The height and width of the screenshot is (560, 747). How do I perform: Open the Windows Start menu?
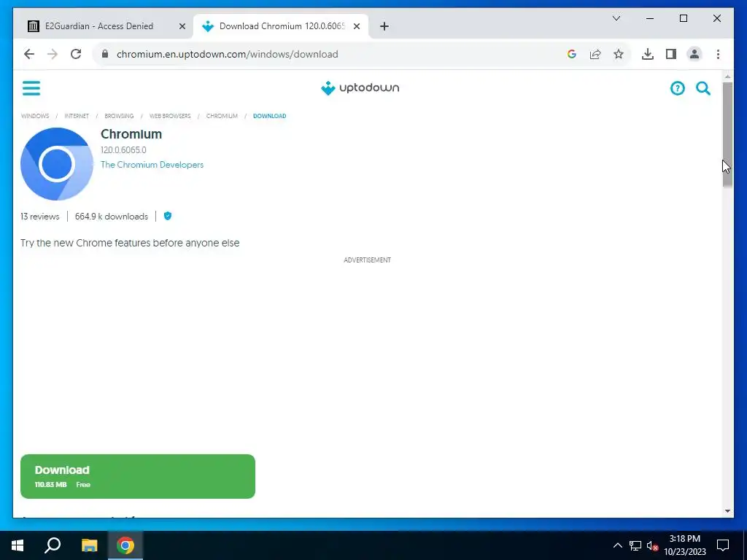(x=18, y=545)
